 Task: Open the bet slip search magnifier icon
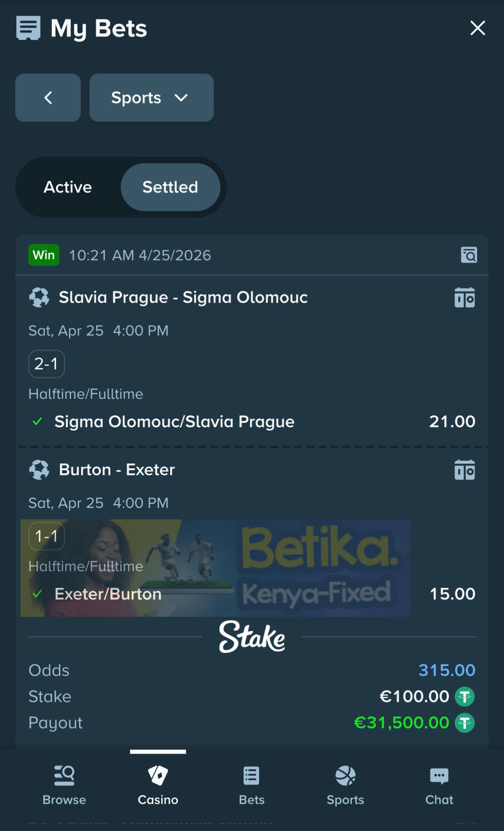pyautogui.click(x=469, y=255)
